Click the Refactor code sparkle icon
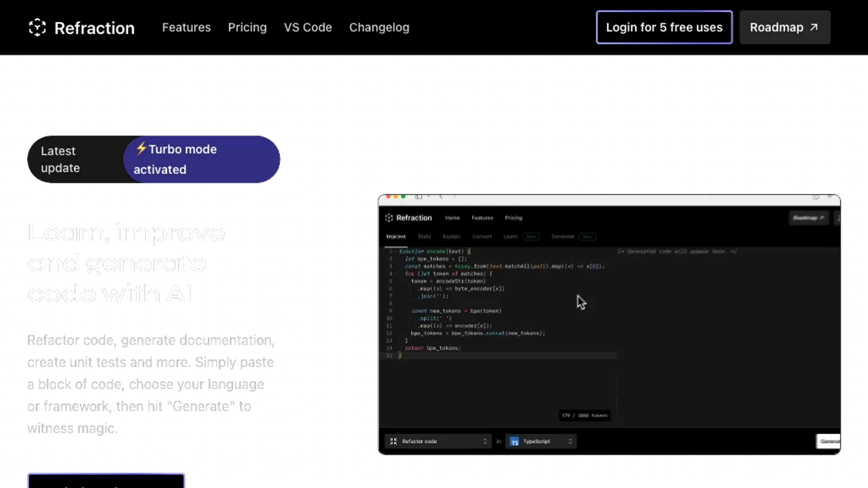Image resolution: width=868 pixels, height=488 pixels. coord(393,441)
